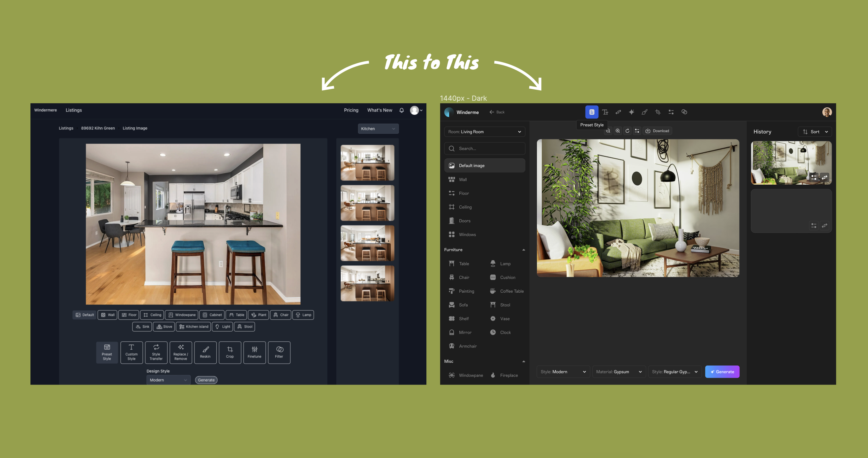Viewport: 868px width, 458px height.
Task: Select Default image in sidebar
Action: (x=485, y=165)
